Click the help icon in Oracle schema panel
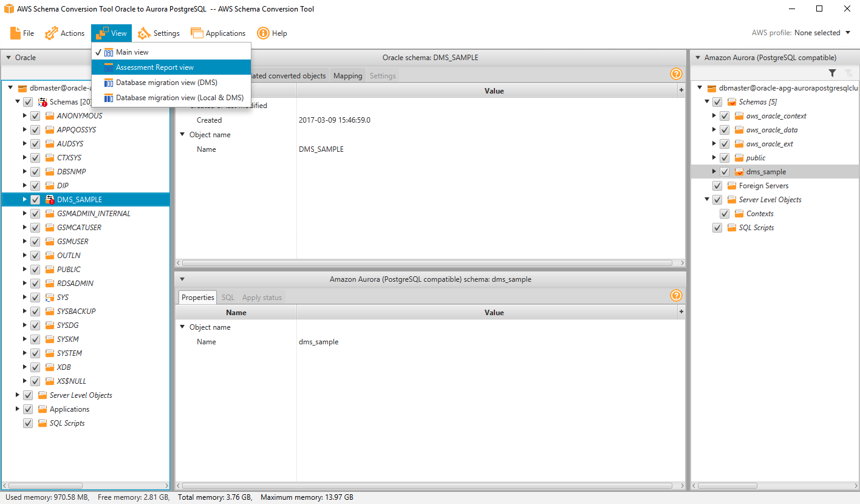 click(x=676, y=74)
